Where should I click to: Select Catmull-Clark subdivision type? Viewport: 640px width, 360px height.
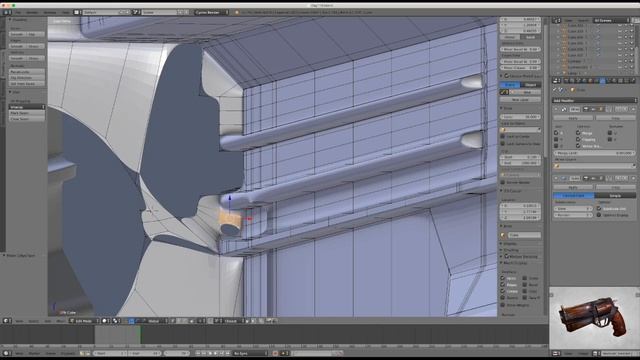[x=573, y=196]
